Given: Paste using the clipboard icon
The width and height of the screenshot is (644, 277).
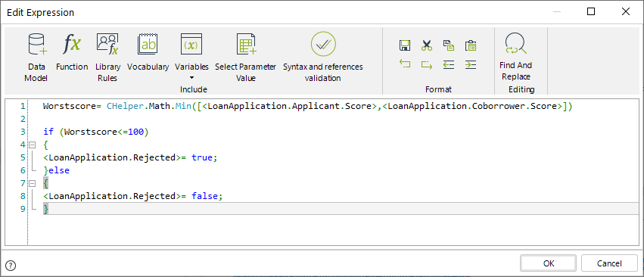Looking at the screenshot, I should tap(470, 45).
